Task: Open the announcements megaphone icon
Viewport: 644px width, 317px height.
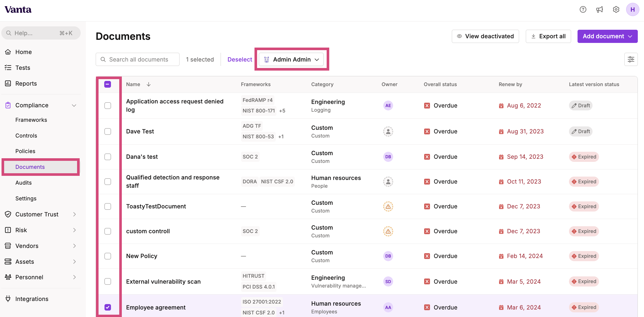Action: pyautogui.click(x=600, y=10)
